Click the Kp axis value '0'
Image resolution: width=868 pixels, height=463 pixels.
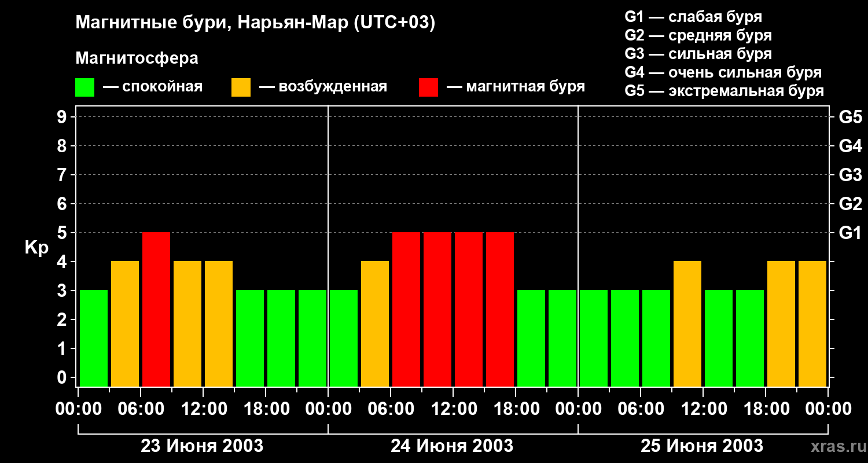tap(63, 377)
